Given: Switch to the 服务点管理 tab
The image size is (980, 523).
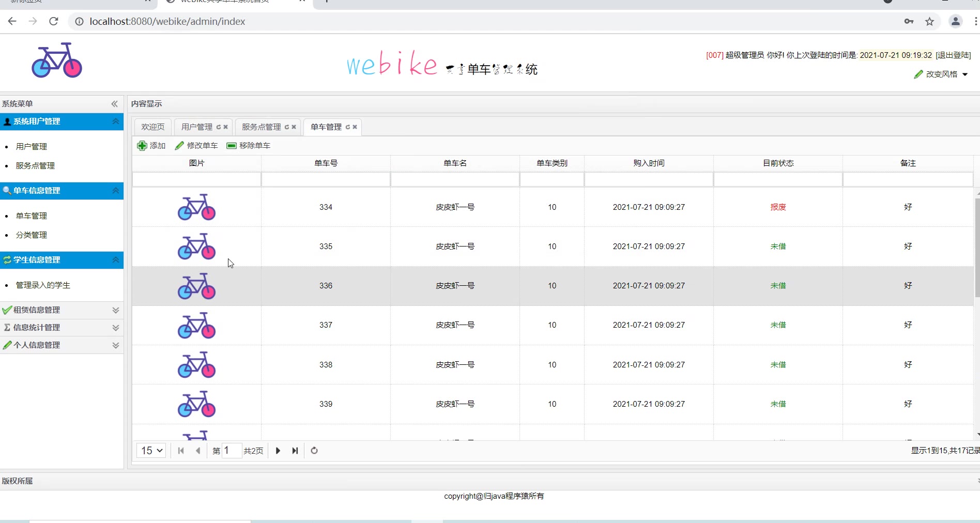Looking at the screenshot, I should pyautogui.click(x=262, y=127).
